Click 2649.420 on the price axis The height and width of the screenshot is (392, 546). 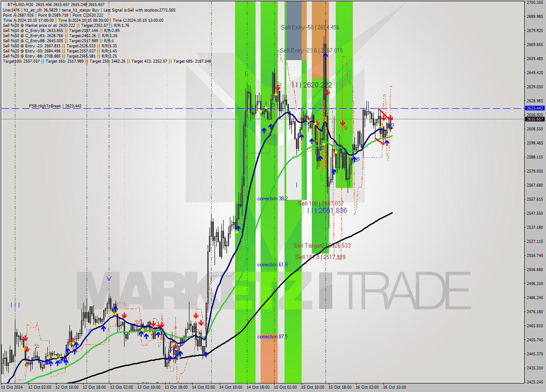point(535,73)
